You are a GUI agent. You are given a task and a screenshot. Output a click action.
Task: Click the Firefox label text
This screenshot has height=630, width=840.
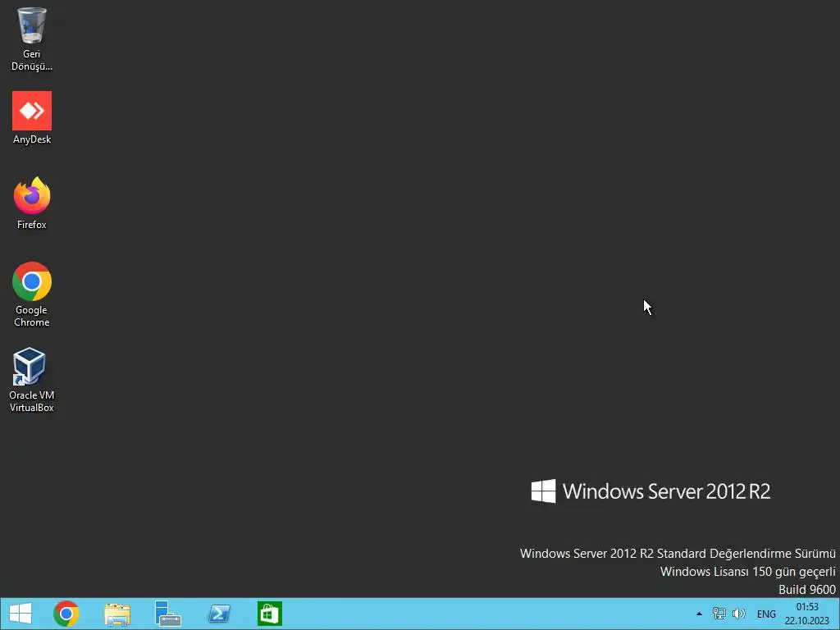pyautogui.click(x=32, y=225)
